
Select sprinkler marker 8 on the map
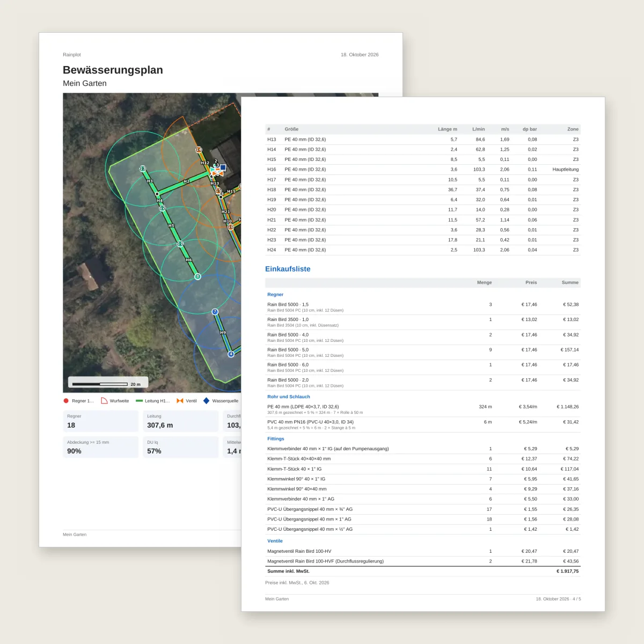197,276
